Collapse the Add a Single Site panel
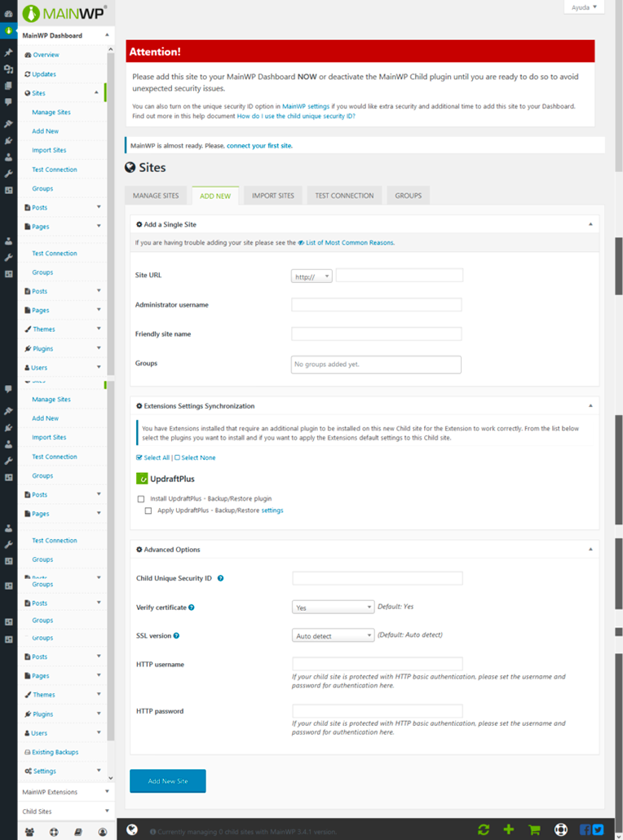Viewport: 623px width, 840px height. pos(590,224)
